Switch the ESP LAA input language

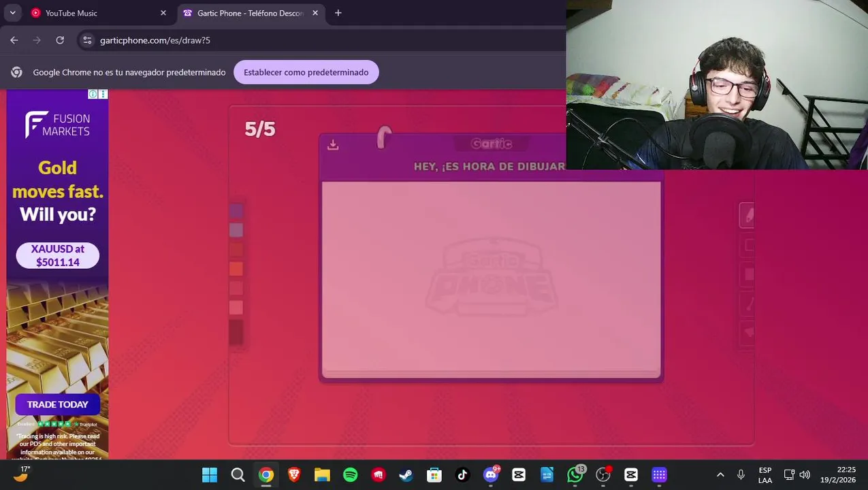pos(765,475)
